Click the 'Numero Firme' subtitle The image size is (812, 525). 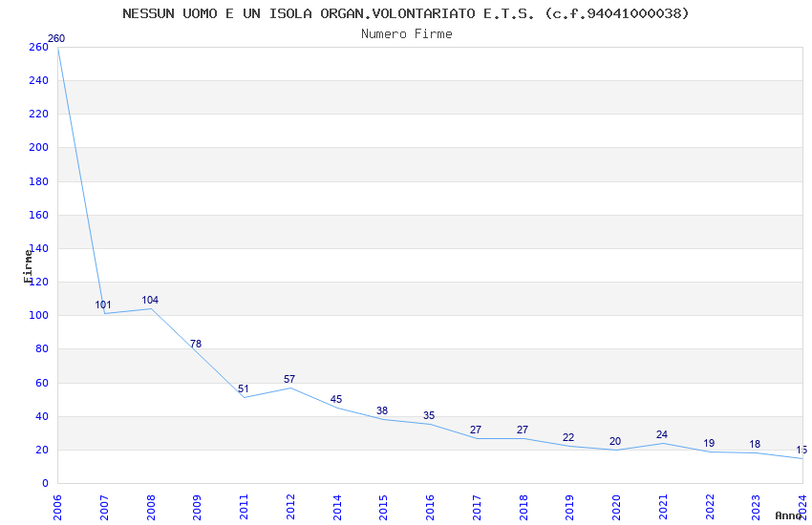pyautogui.click(x=407, y=34)
